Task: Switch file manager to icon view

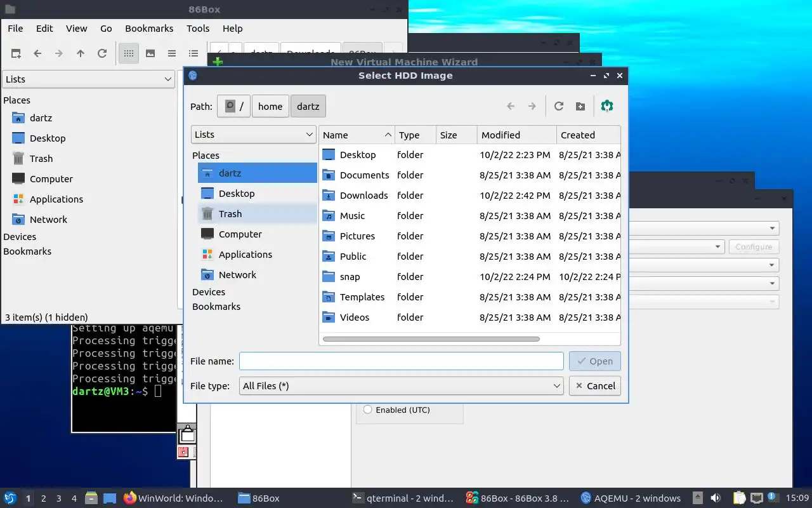Action: (x=129, y=54)
